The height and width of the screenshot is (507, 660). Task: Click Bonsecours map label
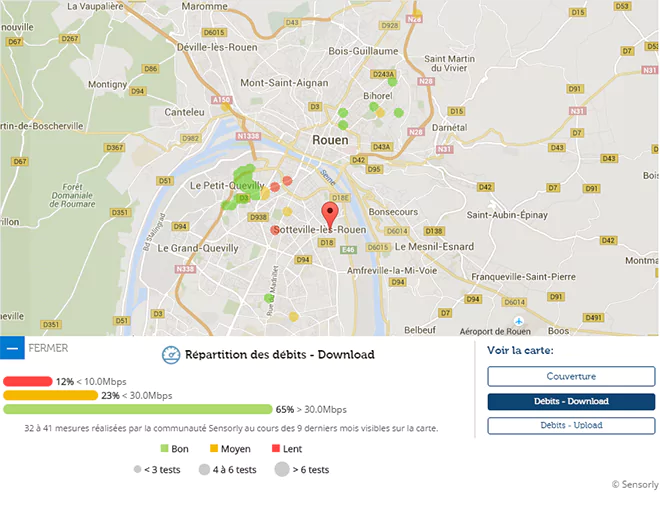393,212
